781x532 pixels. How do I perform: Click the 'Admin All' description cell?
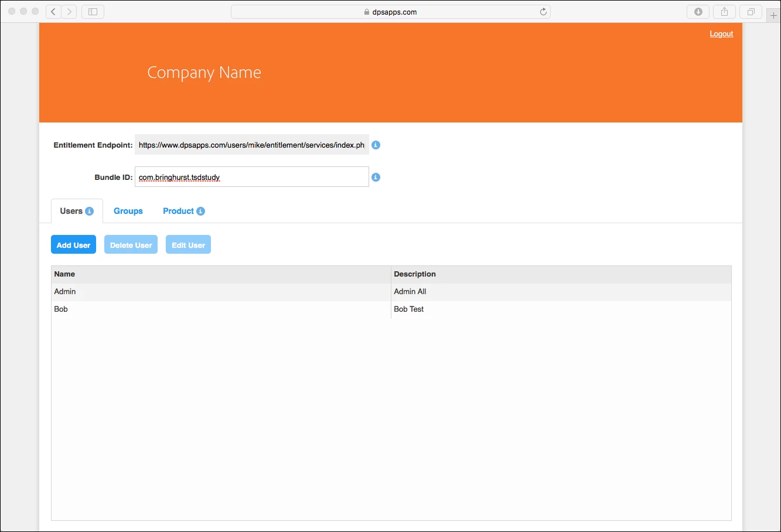(561, 292)
